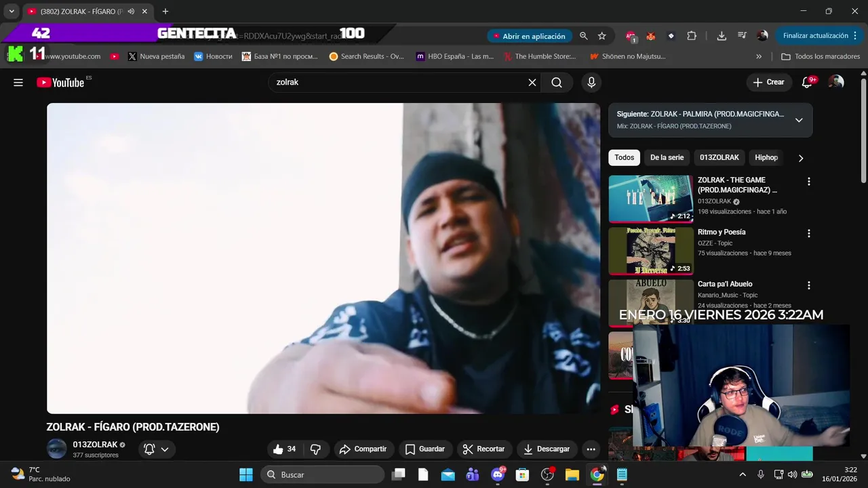This screenshot has width=868, height=488.
Task: Open the Chrome downloads icon
Action: pyautogui.click(x=722, y=36)
